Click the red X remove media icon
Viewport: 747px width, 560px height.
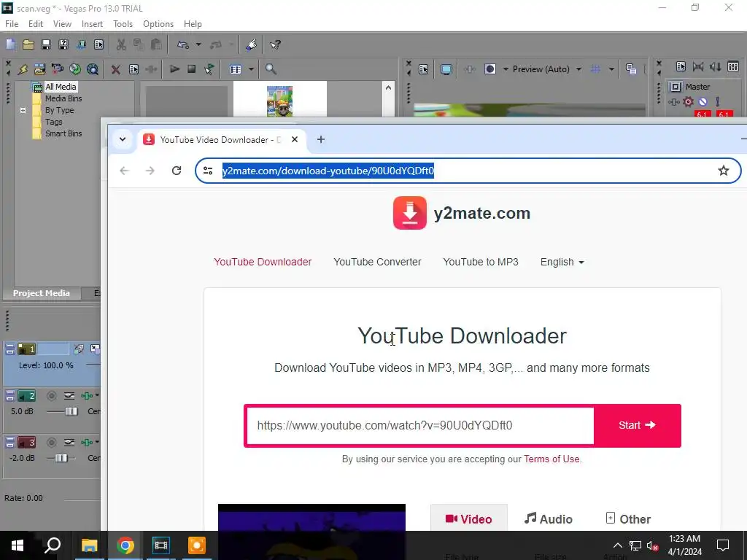[x=116, y=69]
